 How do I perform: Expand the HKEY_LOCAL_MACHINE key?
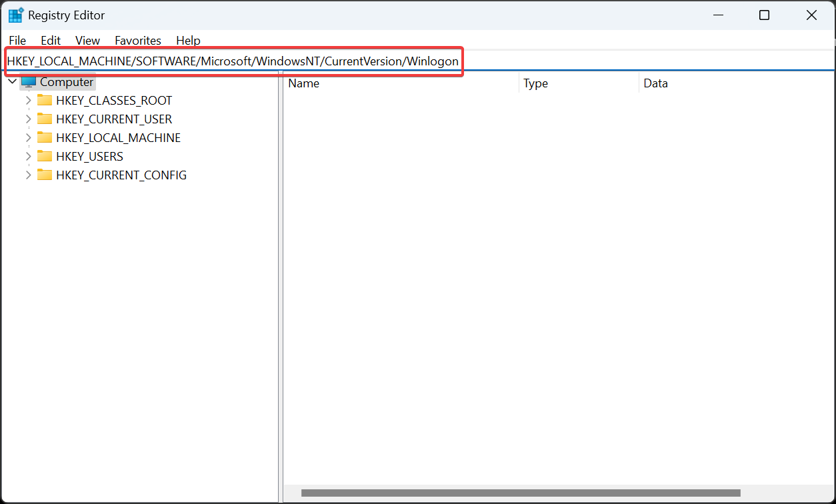(x=28, y=138)
